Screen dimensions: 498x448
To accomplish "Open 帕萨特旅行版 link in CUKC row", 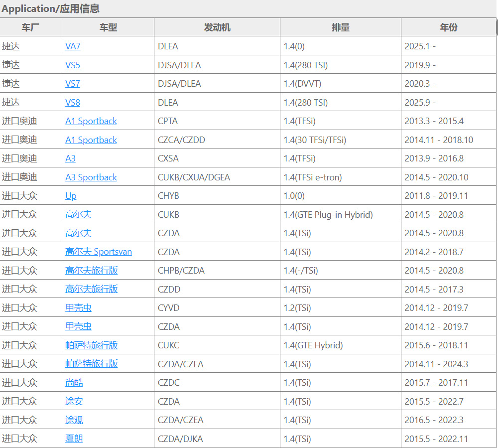I will (92, 345).
